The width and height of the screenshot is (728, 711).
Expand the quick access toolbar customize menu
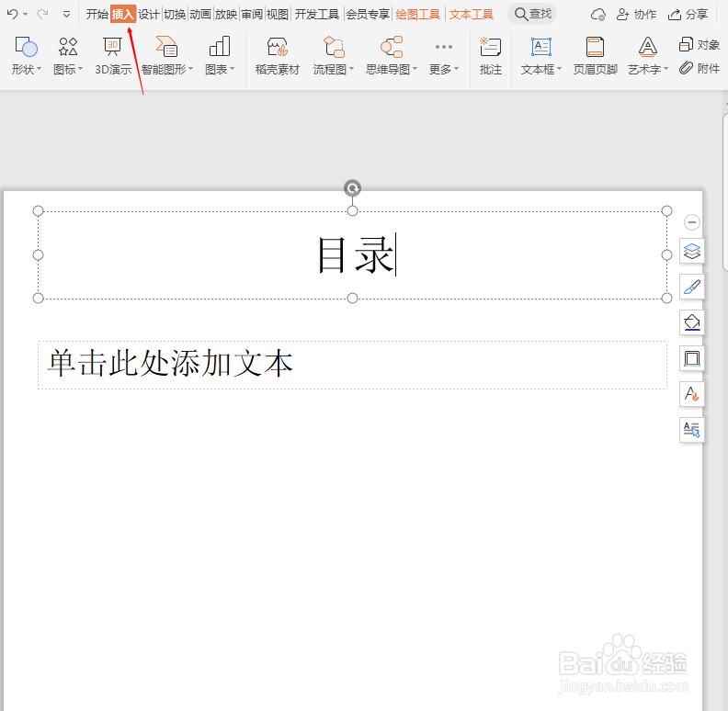[x=66, y=15]
